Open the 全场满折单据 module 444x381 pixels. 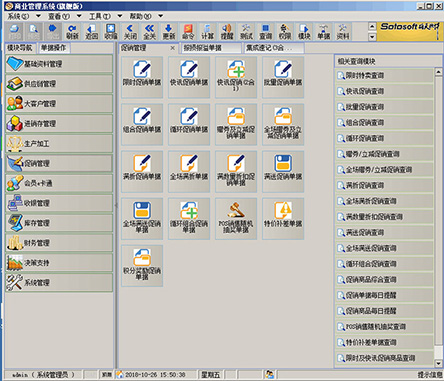pos(189,171)
